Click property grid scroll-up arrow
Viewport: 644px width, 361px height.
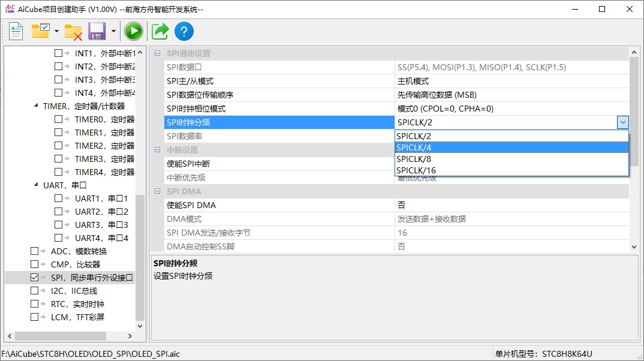point(634,53)
